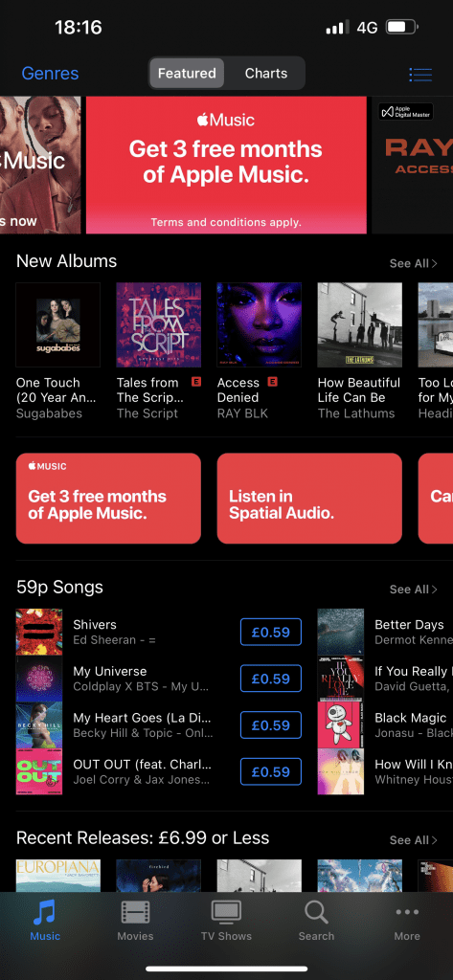Screen dimensions: 453x980
Task: Expand See All for New Albums
Action: tap(413, 263)
